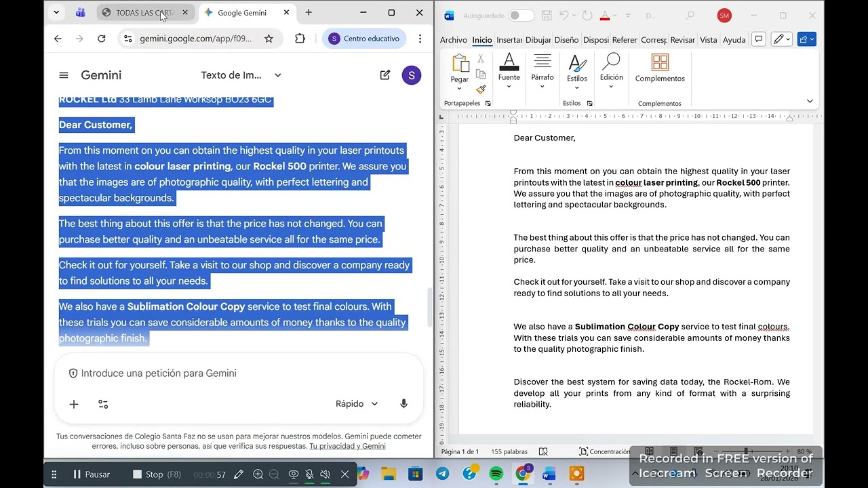Open the Rápido model selector
This screenshot has height=488, width=868.
click(357, 404)
